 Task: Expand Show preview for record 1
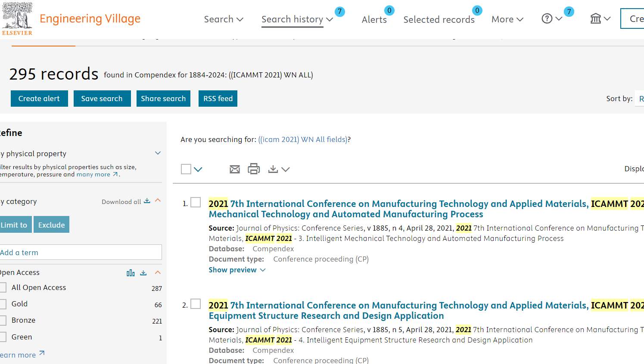point(237,270)
